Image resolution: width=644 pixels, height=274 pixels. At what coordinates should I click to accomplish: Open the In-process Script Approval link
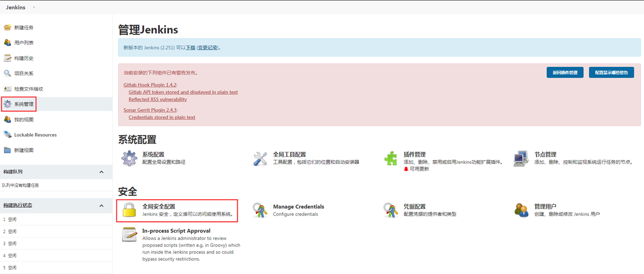[x=176, y=231]
